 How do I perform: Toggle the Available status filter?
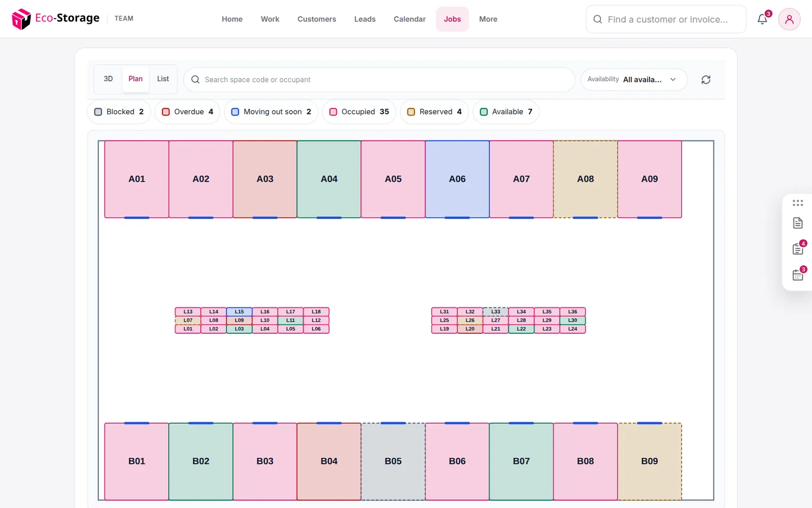click(506, 112)
